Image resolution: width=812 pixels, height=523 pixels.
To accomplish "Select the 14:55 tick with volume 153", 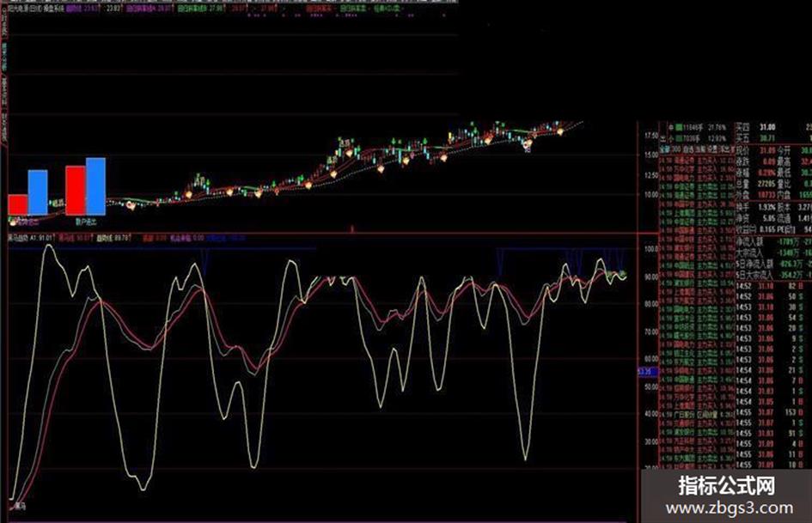I will [773, 412].
